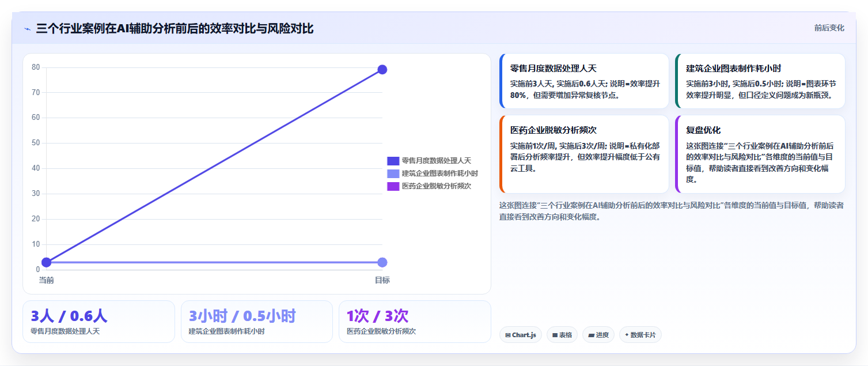Click legend label 医药企业脱敏分析频次

[436, 186]
